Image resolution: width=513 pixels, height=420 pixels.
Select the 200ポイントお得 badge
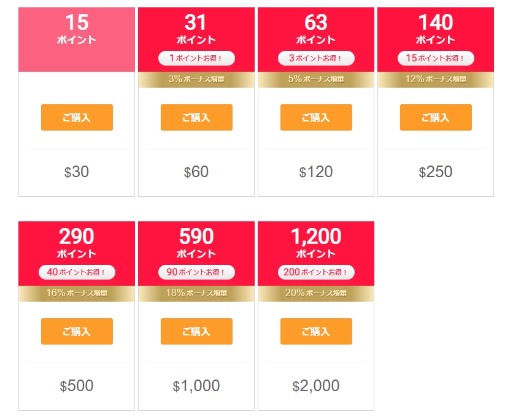pyautogui.click(x=316, y=272)
